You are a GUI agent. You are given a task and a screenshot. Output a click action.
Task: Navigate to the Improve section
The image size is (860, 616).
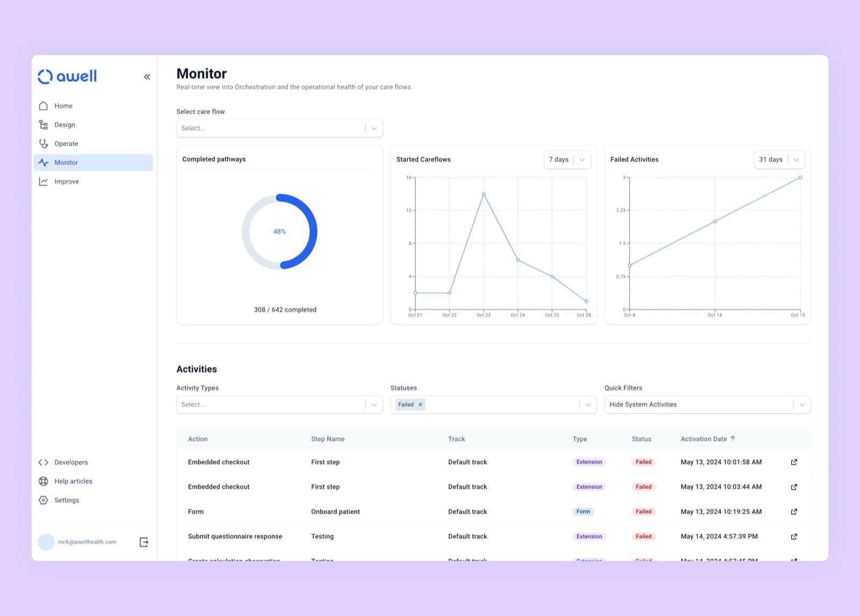pos(94,182)
